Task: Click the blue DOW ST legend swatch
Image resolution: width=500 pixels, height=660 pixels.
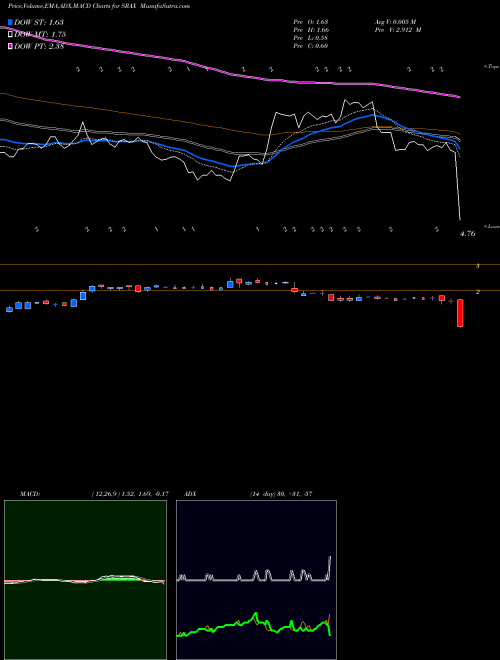Action: point(11,22)
